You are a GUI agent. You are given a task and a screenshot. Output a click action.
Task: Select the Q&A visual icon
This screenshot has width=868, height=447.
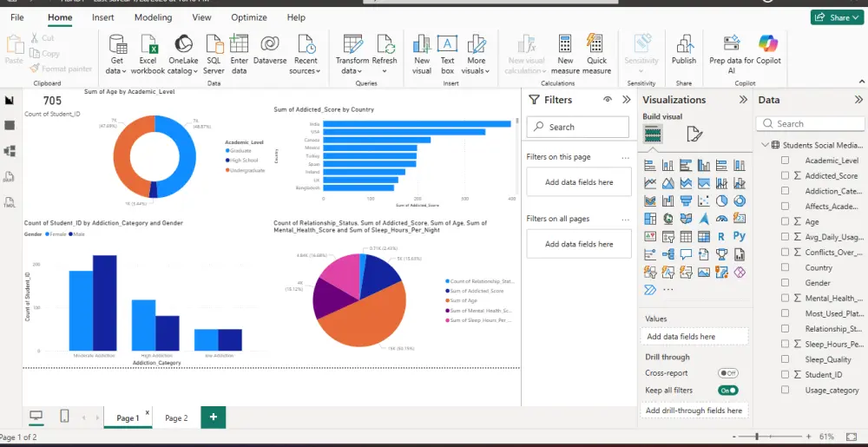pos(686,254)
